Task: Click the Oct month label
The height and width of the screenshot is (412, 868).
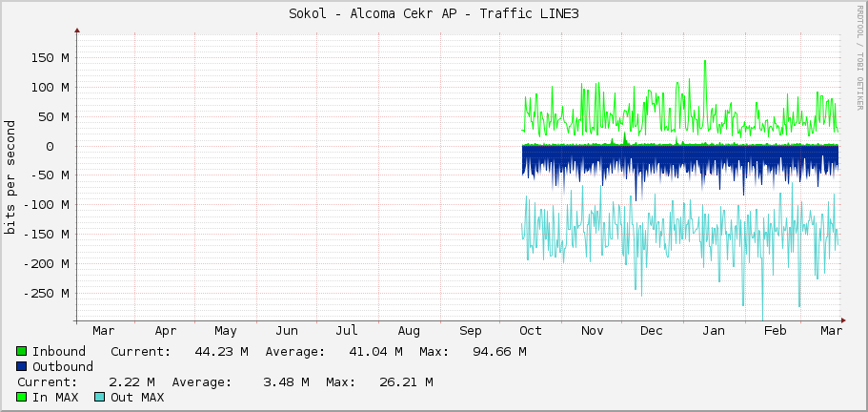Action: click(x=531, y=331)
